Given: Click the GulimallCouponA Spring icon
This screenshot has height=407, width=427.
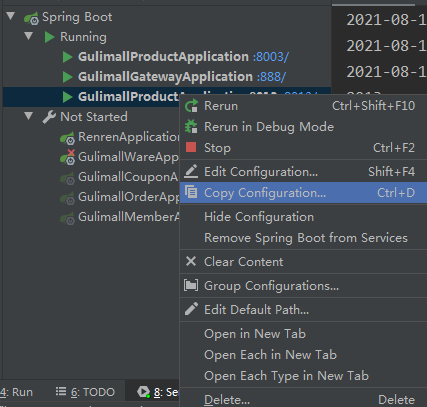Looking at the screenshot, I should (x=67, y=178).
